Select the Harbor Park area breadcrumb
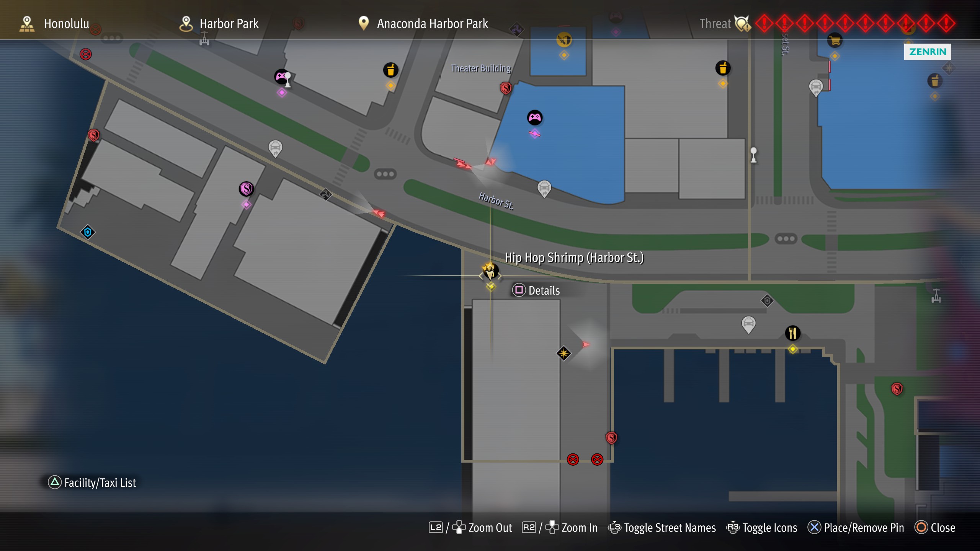 [219, 23]
